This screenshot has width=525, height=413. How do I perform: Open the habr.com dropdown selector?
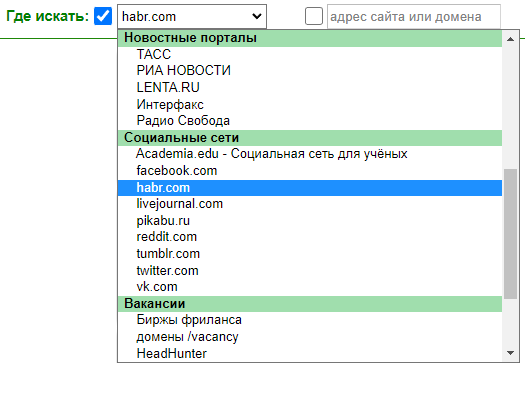pyautogui.click(x=192, y=16)
